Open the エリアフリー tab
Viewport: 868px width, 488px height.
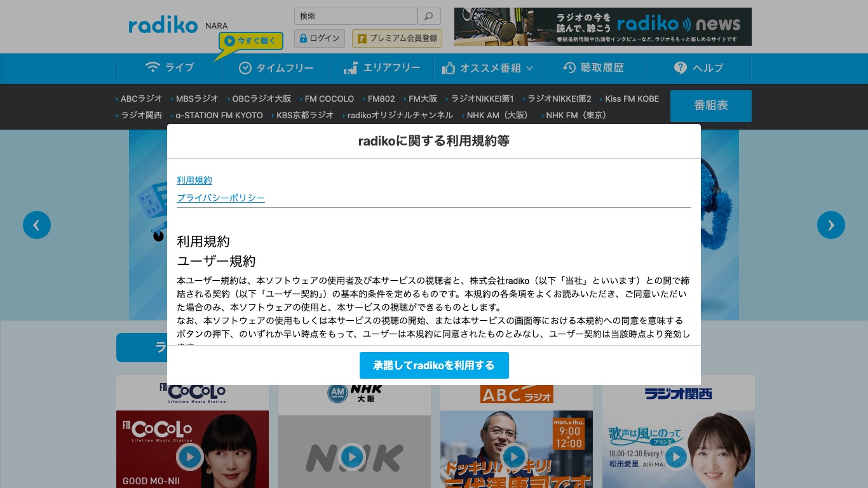pyautogui.click(x=381, y=68)
